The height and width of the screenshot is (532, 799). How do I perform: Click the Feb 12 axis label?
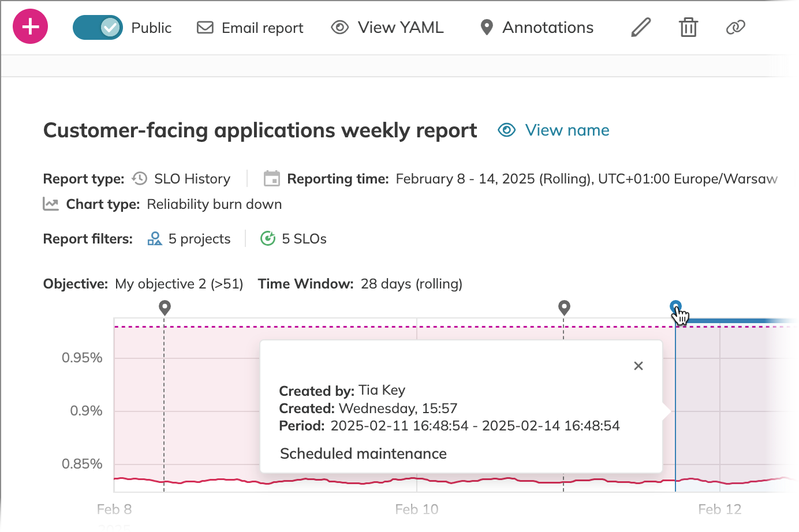719,509
